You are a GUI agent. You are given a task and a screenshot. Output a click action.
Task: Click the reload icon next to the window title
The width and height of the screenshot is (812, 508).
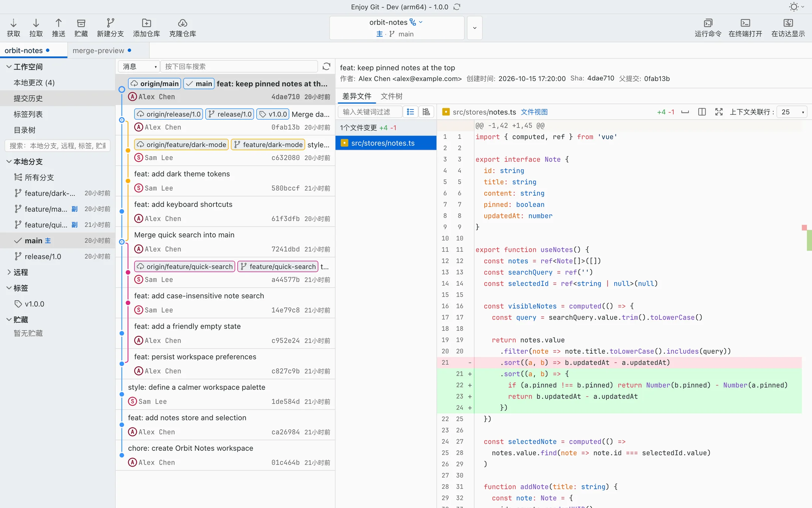coord(457,7)
